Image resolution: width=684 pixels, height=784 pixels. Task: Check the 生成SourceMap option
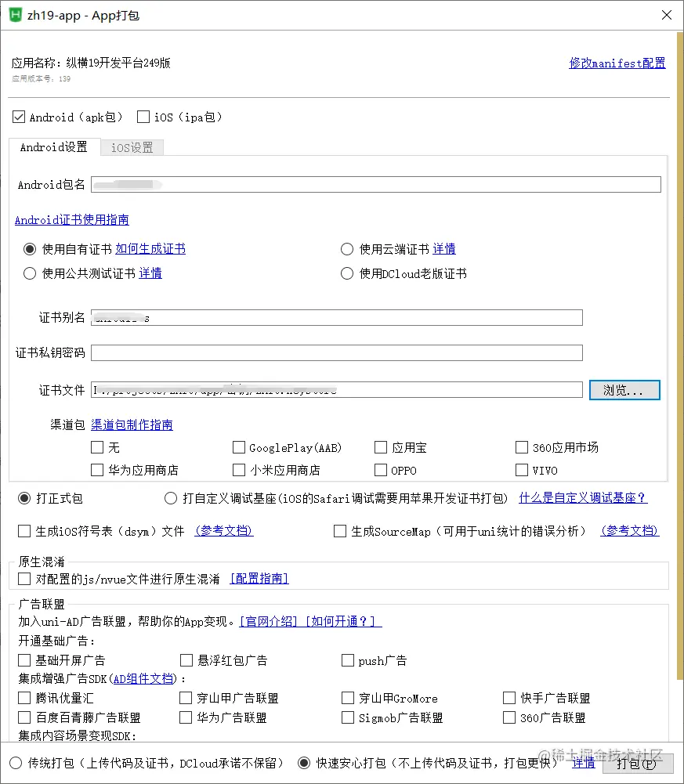coord(340,531)
